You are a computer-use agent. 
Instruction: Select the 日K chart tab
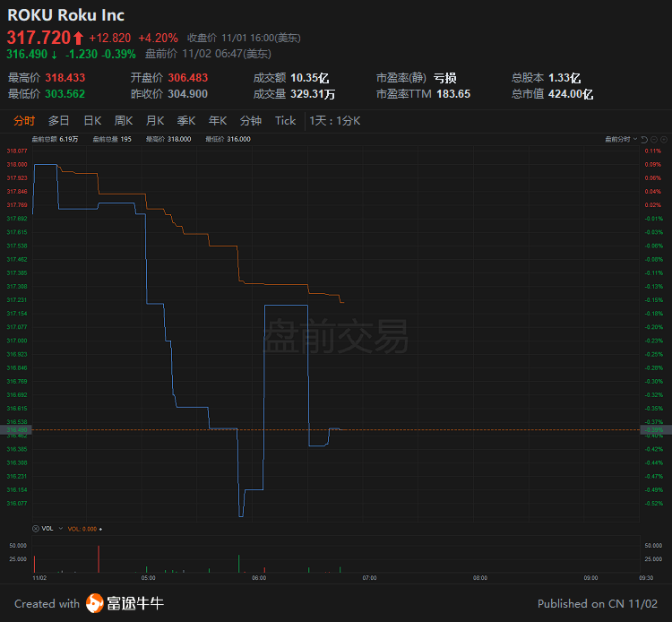92,121
